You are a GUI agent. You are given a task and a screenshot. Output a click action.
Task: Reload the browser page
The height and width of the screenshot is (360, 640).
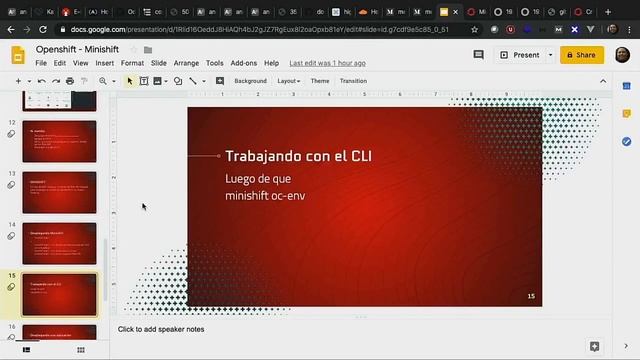[x=42, y=29]
